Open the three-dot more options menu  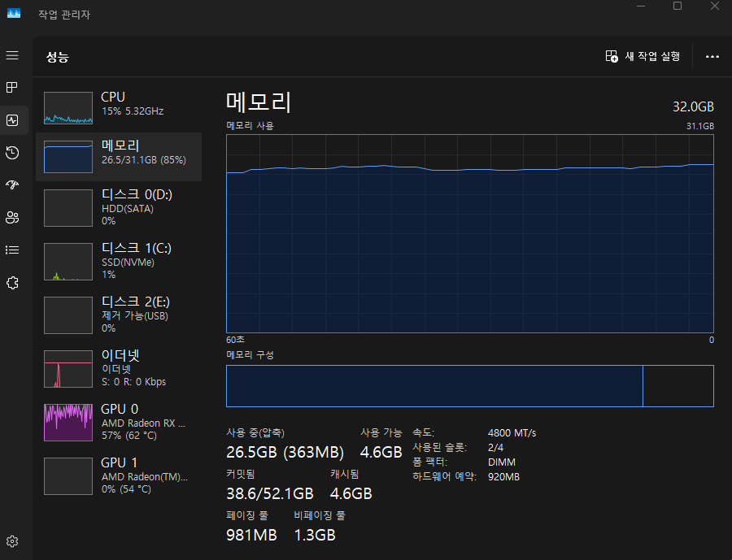(712, 56)
